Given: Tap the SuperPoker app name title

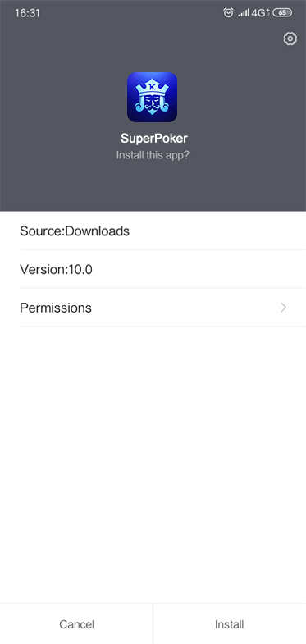Looking at the screenshot, I should [153, 139].
